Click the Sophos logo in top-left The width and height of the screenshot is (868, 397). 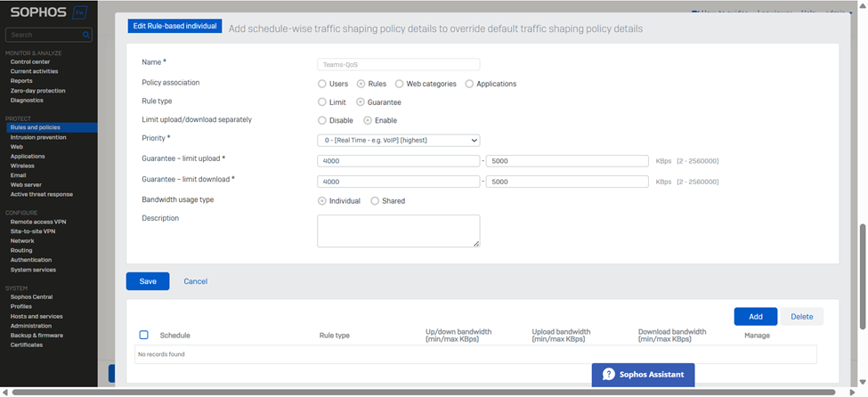(x=40, y=13)
